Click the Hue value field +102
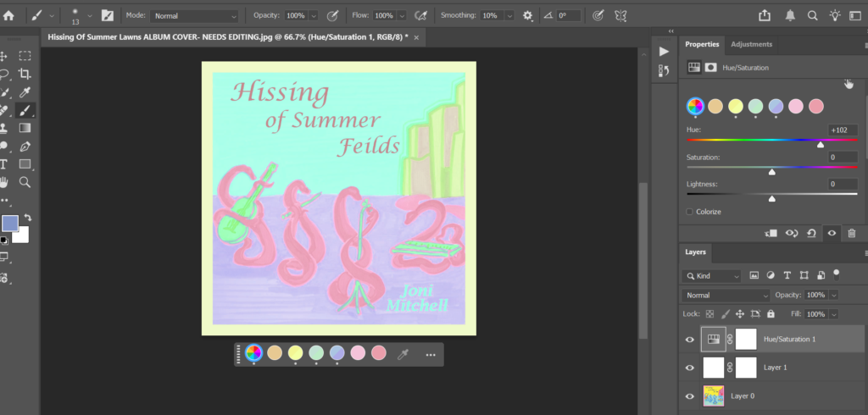Image resolution: width=868 pixels, height=415 pixels. [x=843, y=130]
